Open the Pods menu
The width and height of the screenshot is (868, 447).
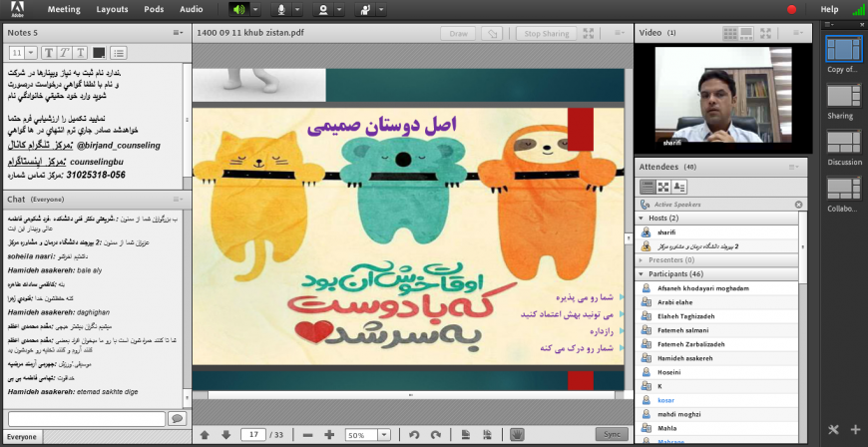[x=154, y=9]
